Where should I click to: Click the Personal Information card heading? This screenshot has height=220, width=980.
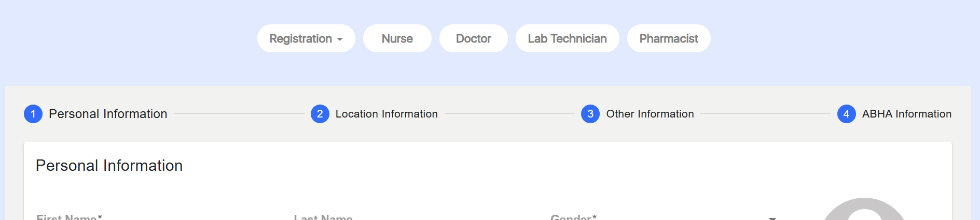(x=109, y=166)
